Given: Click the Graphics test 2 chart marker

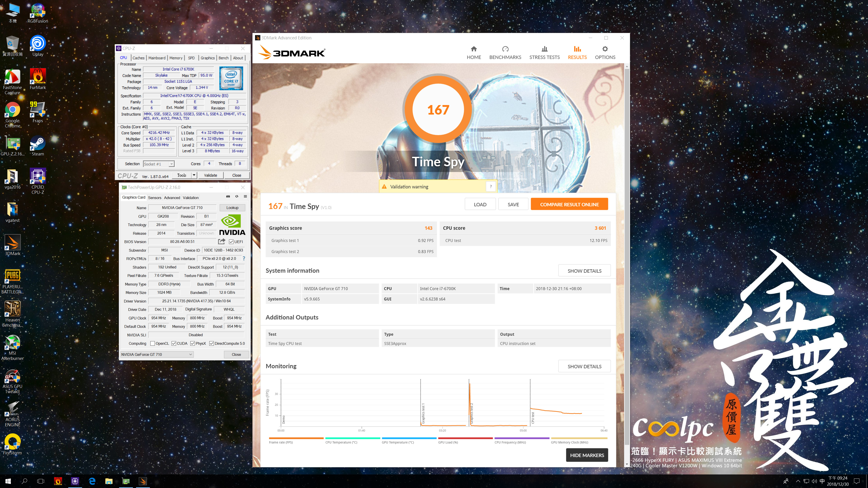Looking at the screenshot, I should (x=472, y=413).
